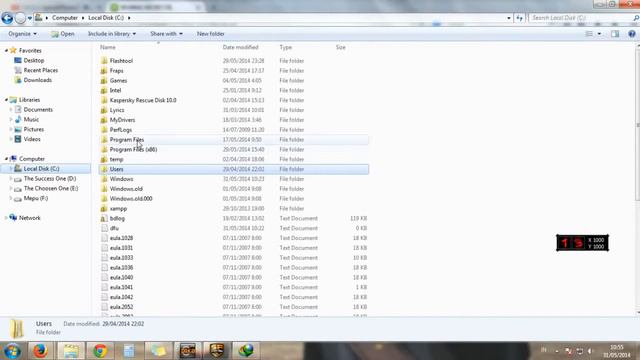Sort by Date modified column header
The width and height of the screenshot is (640, 360).
[240, 47]
